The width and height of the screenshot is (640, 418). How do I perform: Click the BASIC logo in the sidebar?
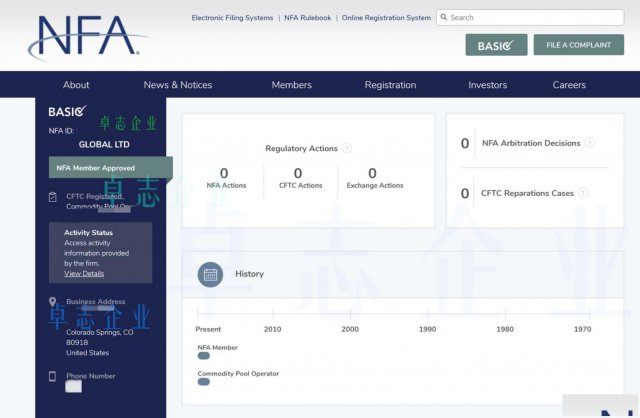tap(68, 111)
